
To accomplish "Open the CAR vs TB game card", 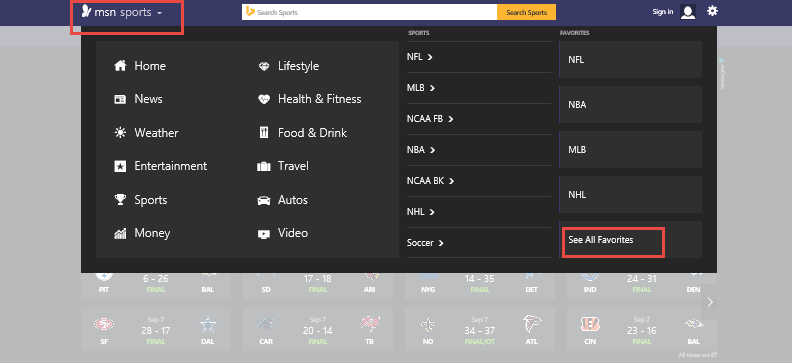I will coord(318,329).
